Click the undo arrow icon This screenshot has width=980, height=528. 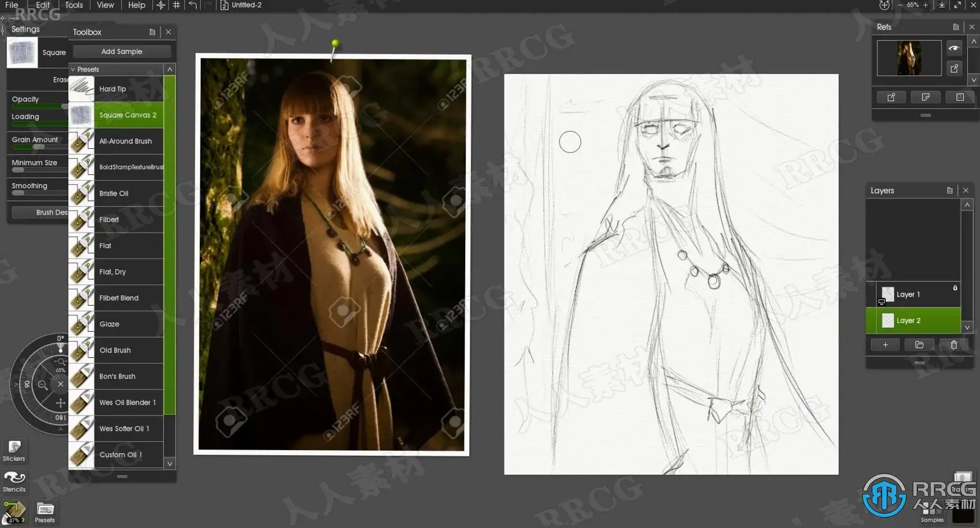(193, 5)
